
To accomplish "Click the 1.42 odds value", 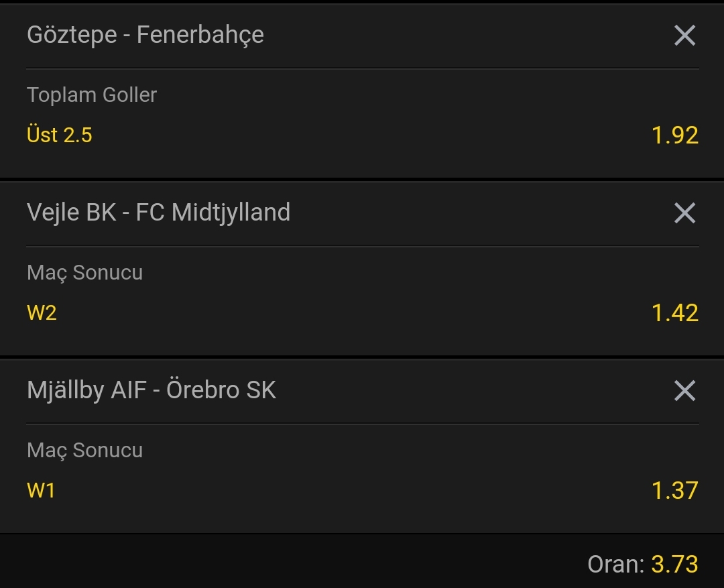I will tap(674, 312).
